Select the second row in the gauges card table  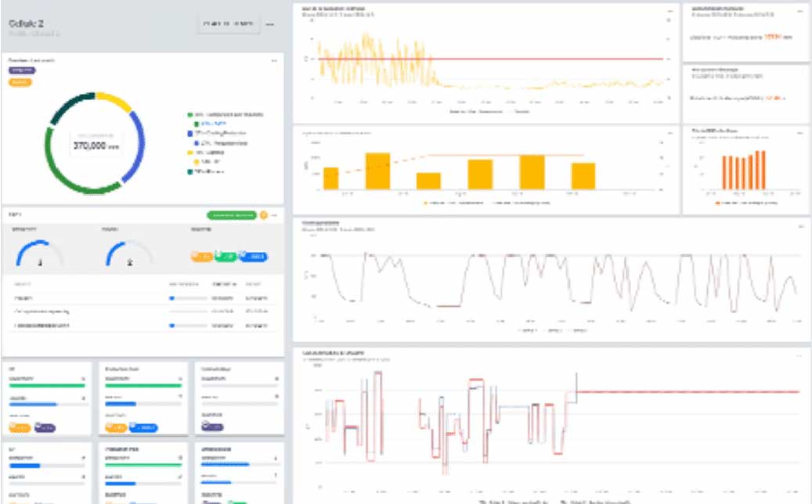click(142, 311)
